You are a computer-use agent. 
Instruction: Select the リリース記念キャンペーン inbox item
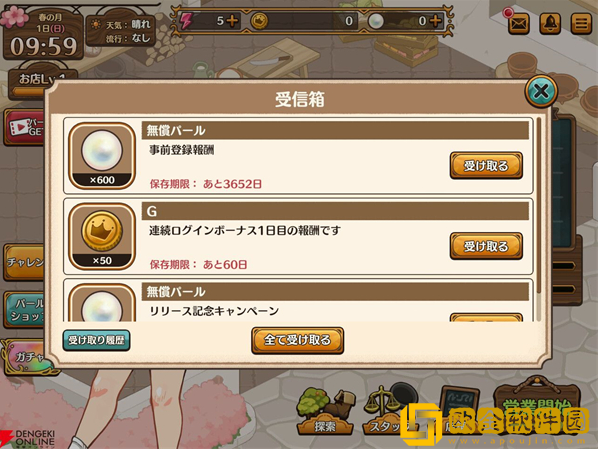[x=298, y=301]
